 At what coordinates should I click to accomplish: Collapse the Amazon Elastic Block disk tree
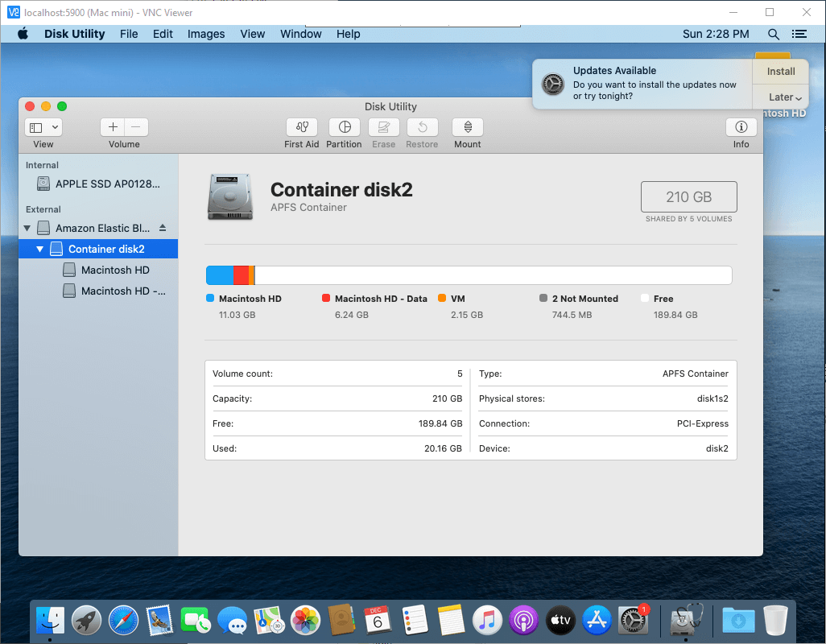[27, 228]
